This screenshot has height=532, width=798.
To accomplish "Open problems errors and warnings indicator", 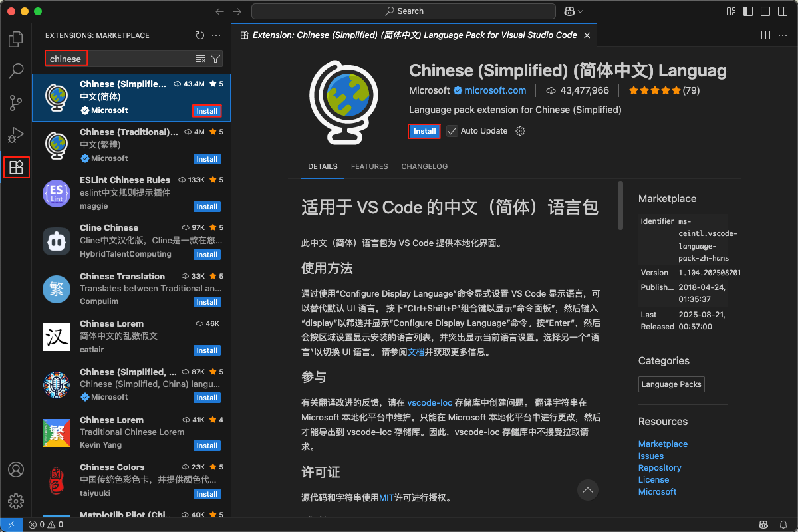I will click(46, 525).
